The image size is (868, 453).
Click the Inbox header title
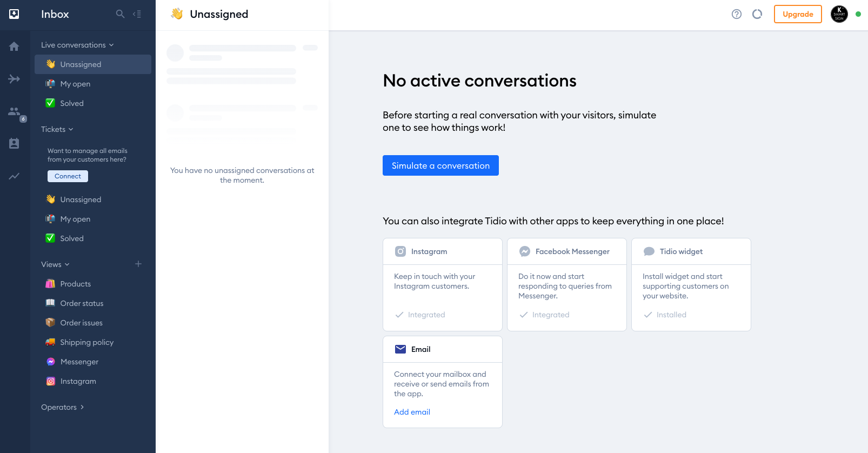click(x=55, y=14)
